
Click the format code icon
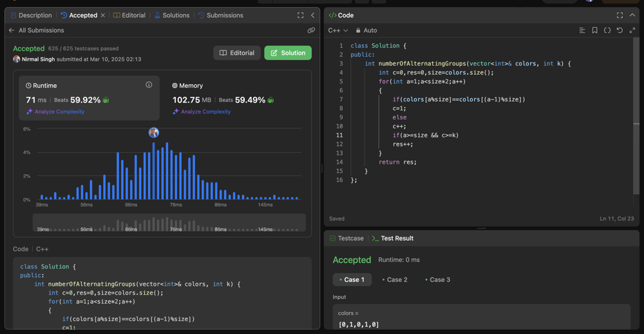point(582,30)
